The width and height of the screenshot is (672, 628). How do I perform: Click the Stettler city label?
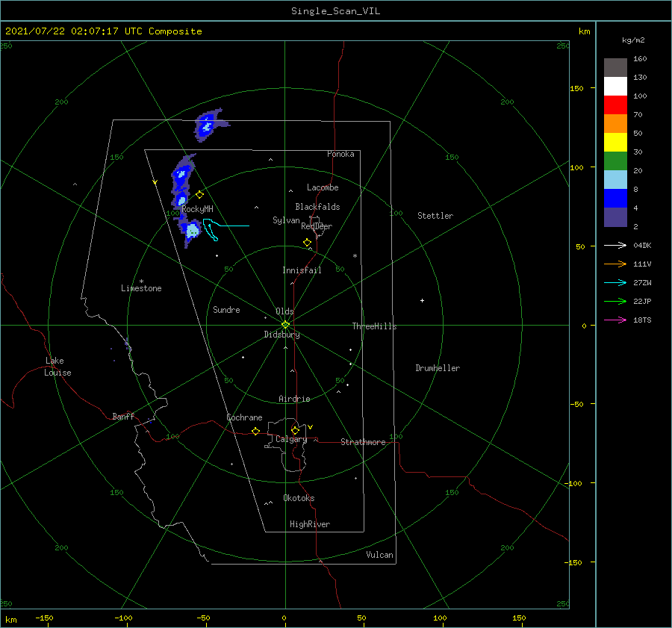tap(435, 216)
